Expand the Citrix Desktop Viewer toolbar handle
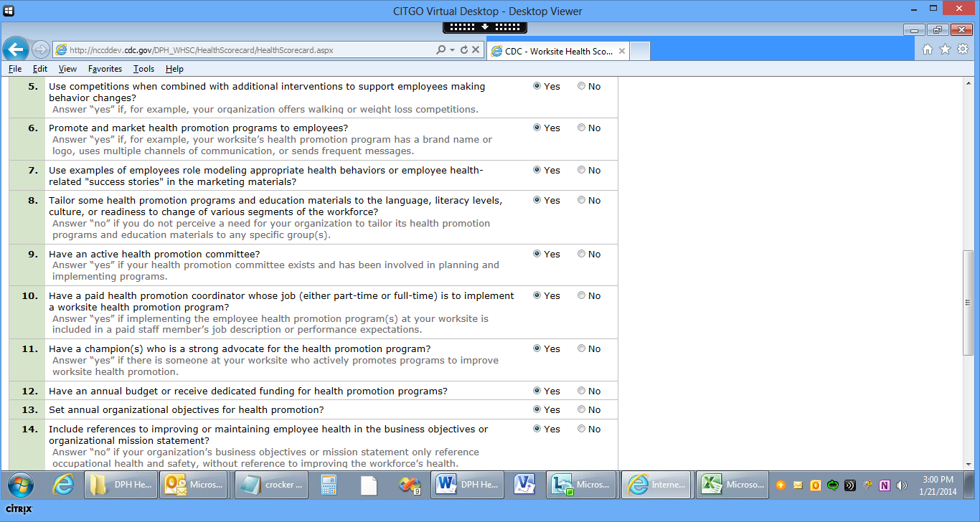 coord(485,27)
